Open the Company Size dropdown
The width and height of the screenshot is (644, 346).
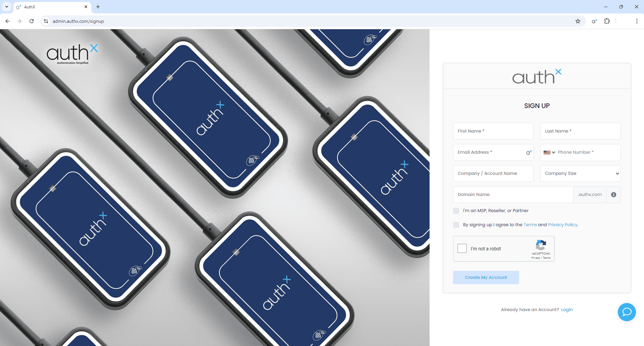click(580, 174)
